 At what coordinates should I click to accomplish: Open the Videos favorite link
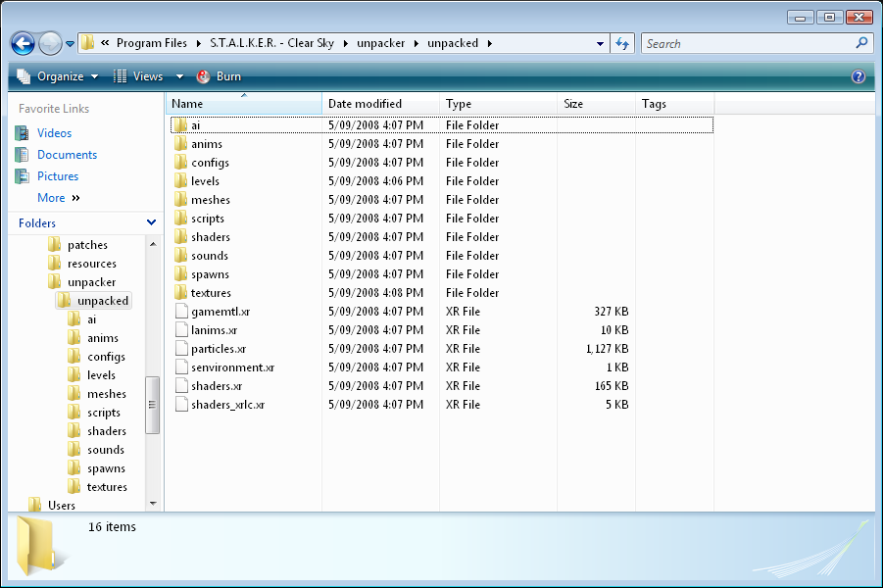coord(54,133)
